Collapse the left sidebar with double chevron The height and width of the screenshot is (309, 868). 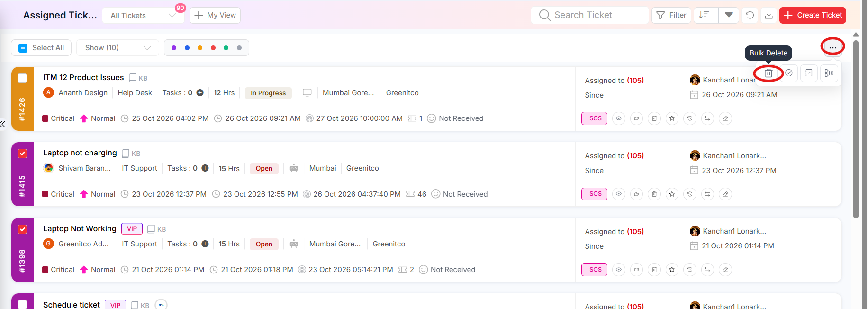click(x=3, y=124)
